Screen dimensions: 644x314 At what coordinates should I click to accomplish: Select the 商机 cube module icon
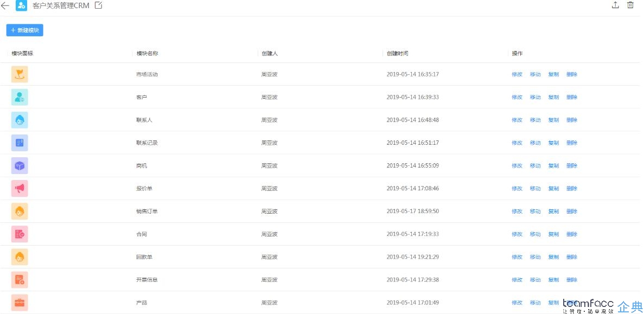(x=20, y=165)
